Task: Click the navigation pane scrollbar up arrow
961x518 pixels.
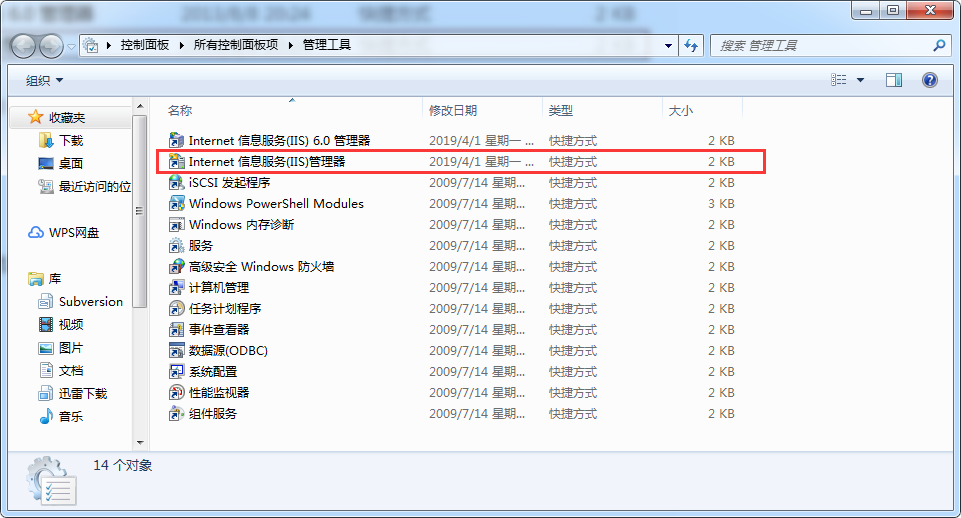Action: tap(140, 106)
